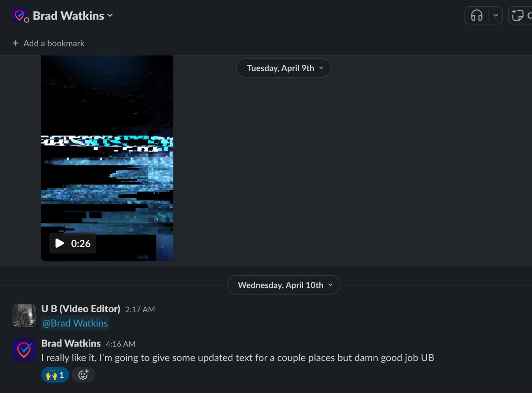Add a reaction with emoji icon
The image size is (532, 393).
coord(83,375)
